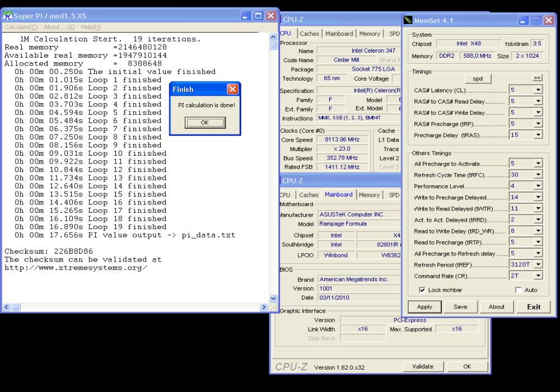
Task: Click the MemSet memory frequency 588,0 MHz field
Action: (477, 55)
